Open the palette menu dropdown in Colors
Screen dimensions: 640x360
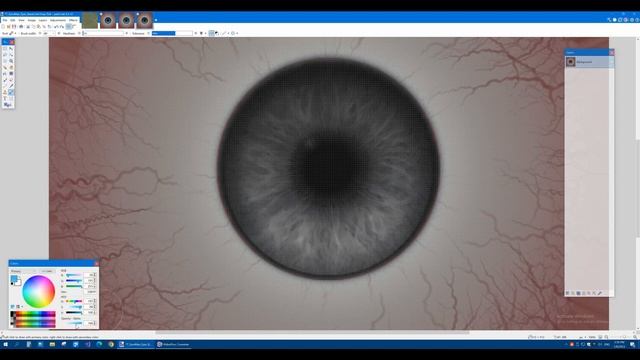pos(19,307)
